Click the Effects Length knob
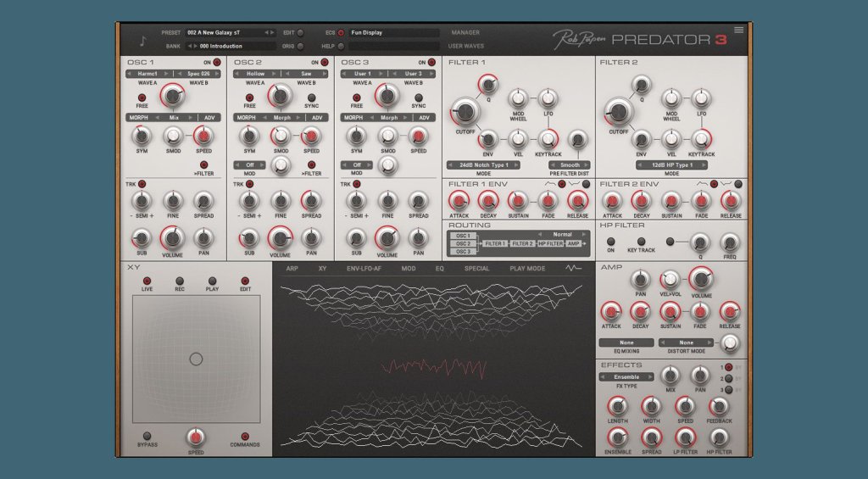This screenshot has width=868, height=479. [x=617, y=406]
